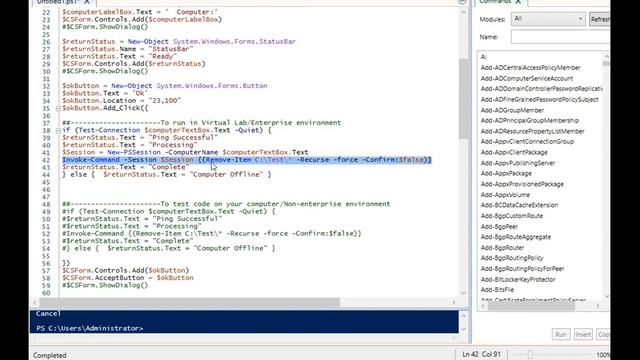
Task: Select Add-BgpPeer in command list
Action: coord(499,227)
